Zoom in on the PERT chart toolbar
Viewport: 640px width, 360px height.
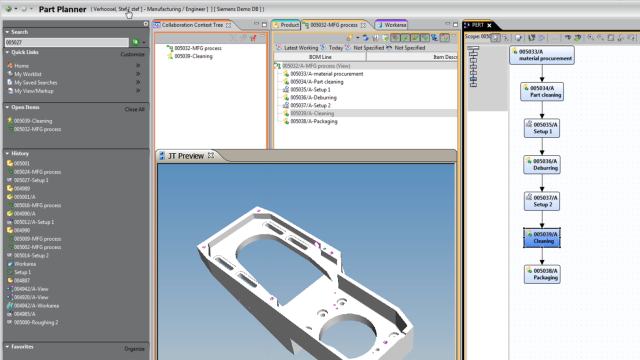tap(591, 38)
